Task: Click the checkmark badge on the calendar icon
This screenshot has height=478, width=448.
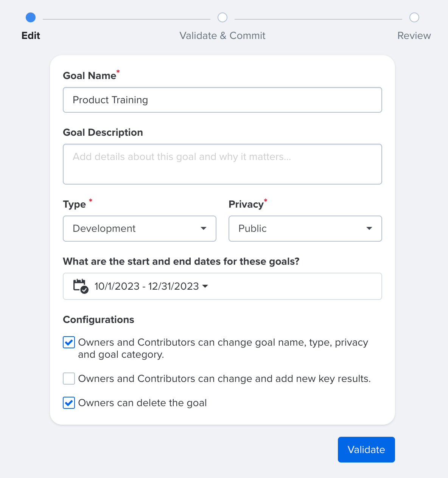Action: coord(84,290)
